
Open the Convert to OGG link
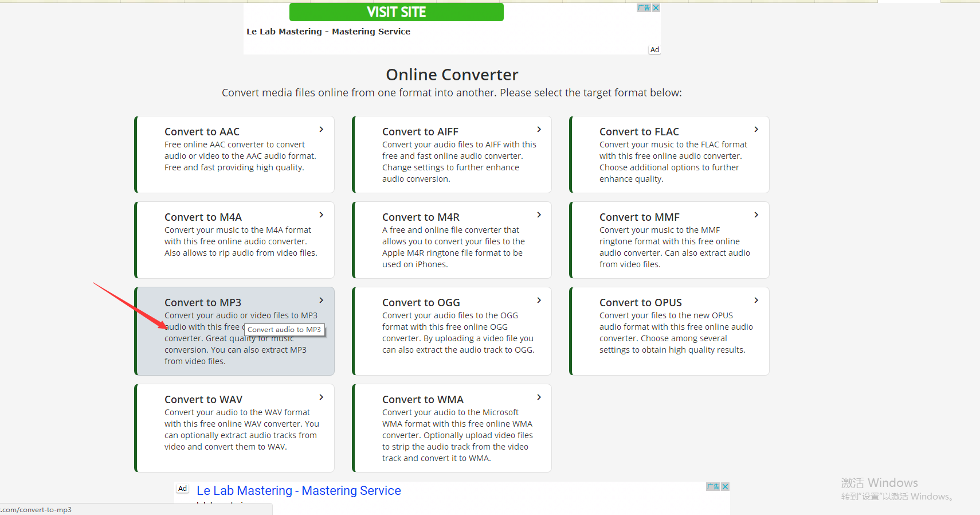tap(421, 303)
